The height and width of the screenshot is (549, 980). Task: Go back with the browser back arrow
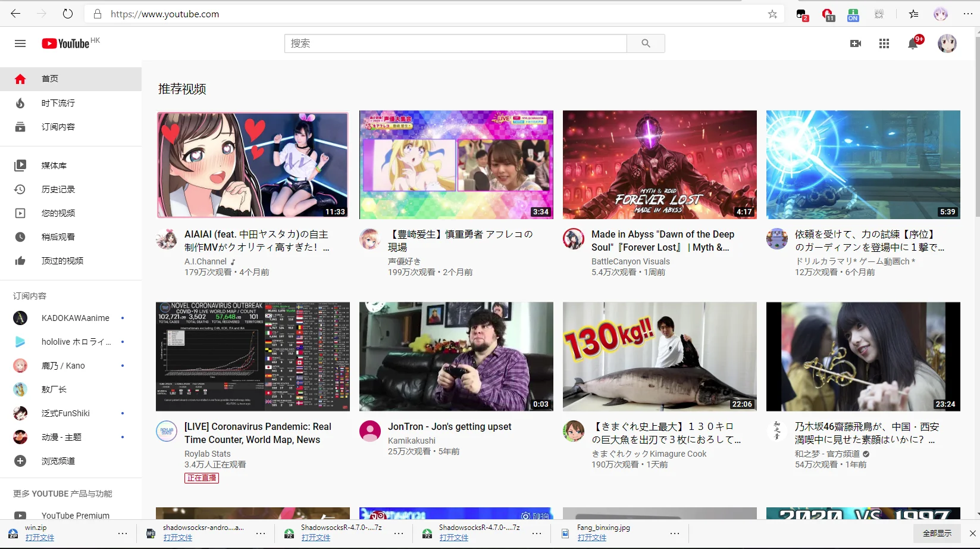tap(15, 14)
